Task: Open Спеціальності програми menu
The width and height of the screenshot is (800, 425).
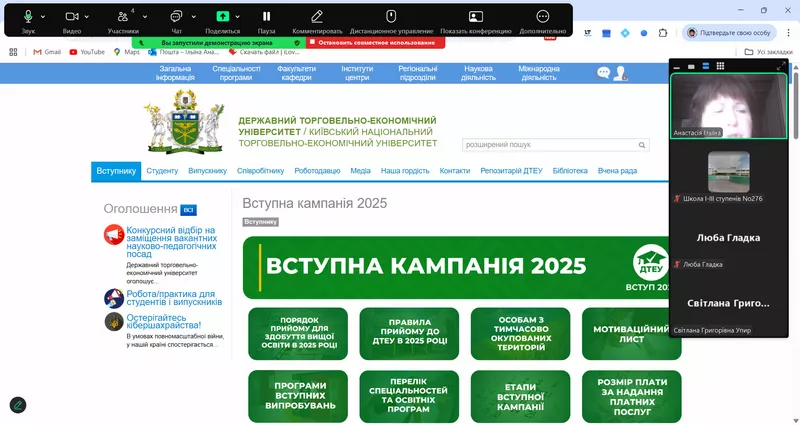Action: click(236, 73)
